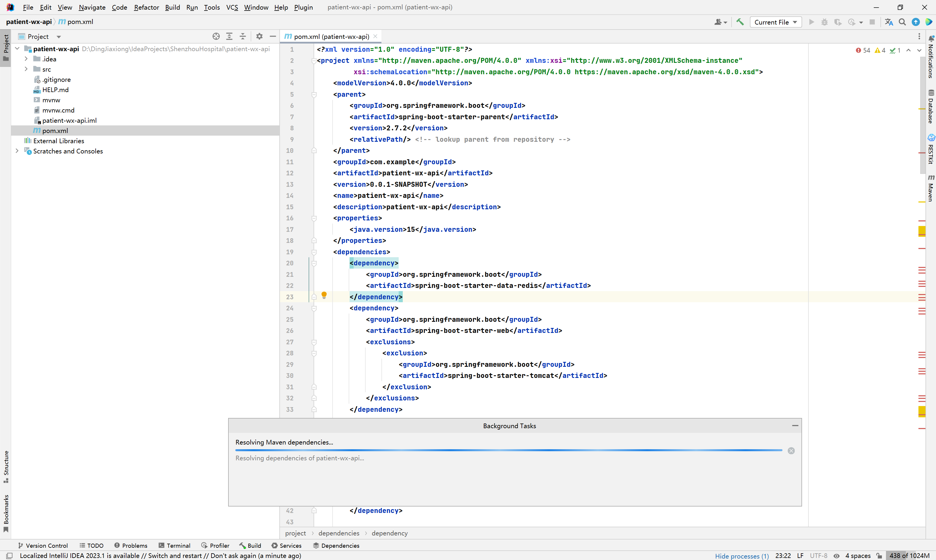Hide the Project tool window

[x=273, y=36]
